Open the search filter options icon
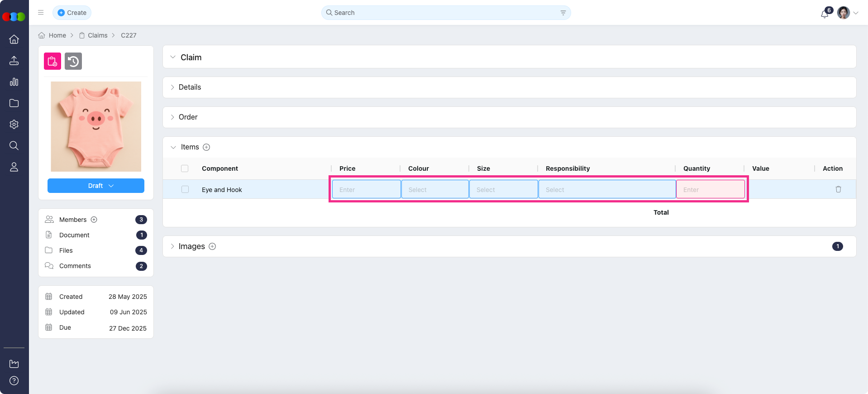 point(563,13)
